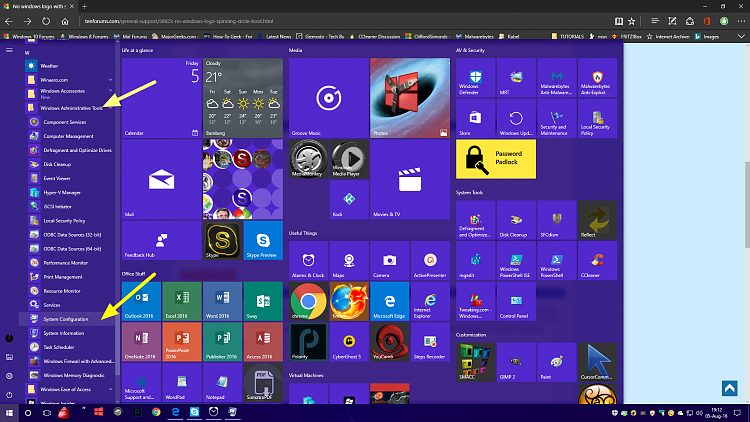This screenshot has height=422, width=750.
Task: Click the Start menu Power button
Action: pyautogui.click(x=9, y=395)
